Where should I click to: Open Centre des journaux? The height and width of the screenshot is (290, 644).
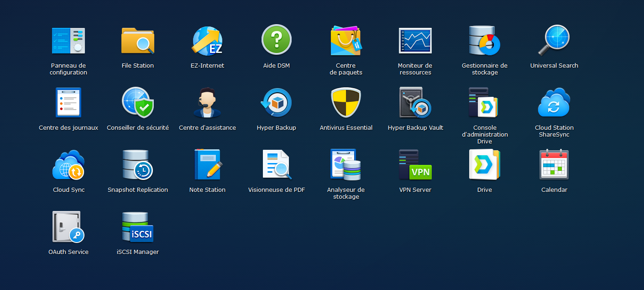click(68, 103)
